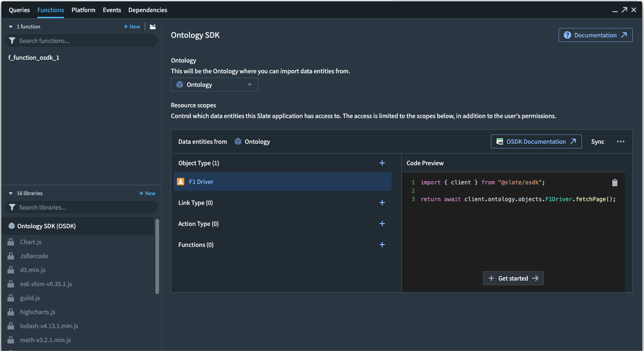This screenshot has width=644, height=351.
Task: Click the Action Type (0) label
Action: (x=198, y=224)
